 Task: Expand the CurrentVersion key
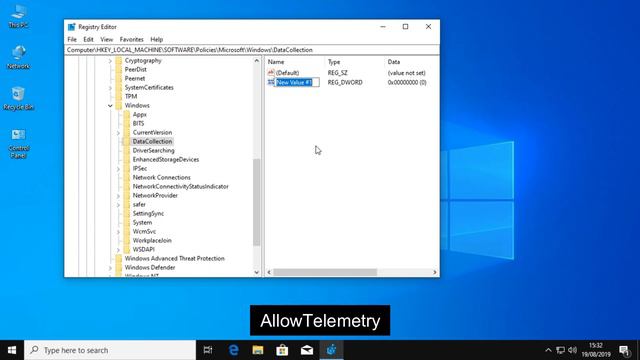pos(118,133)
